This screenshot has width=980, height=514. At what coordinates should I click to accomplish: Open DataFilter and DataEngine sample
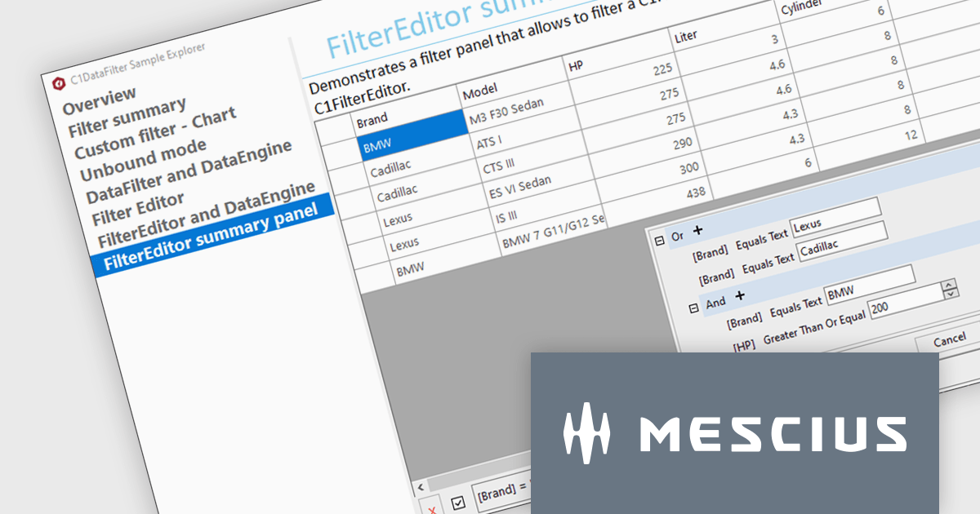coord(189,171)
